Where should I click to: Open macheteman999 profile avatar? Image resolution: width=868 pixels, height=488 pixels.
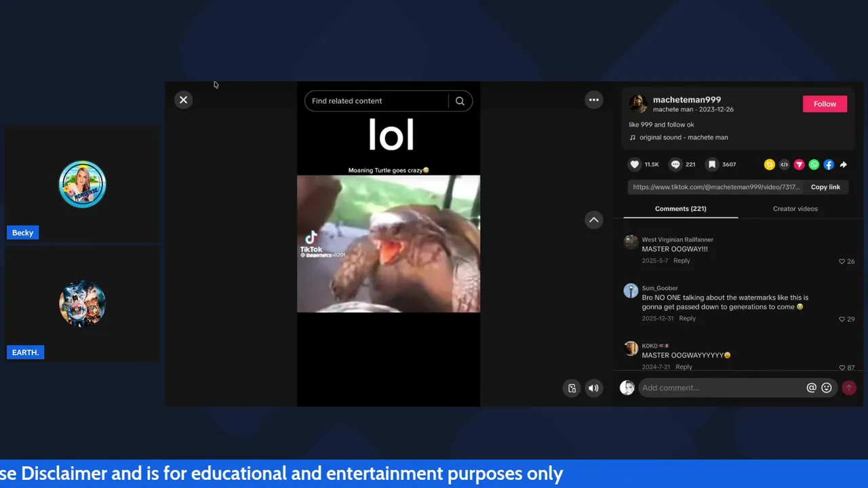[x=638, y=104]
